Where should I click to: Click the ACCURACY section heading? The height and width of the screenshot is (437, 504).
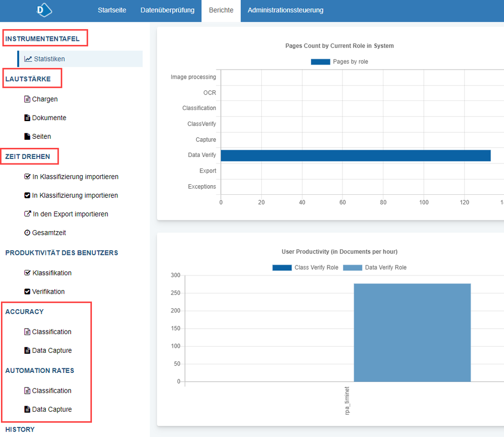(24, 311)
